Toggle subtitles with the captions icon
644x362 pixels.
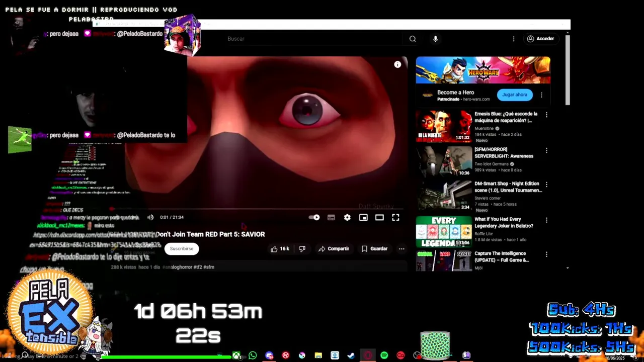(331, 217)
